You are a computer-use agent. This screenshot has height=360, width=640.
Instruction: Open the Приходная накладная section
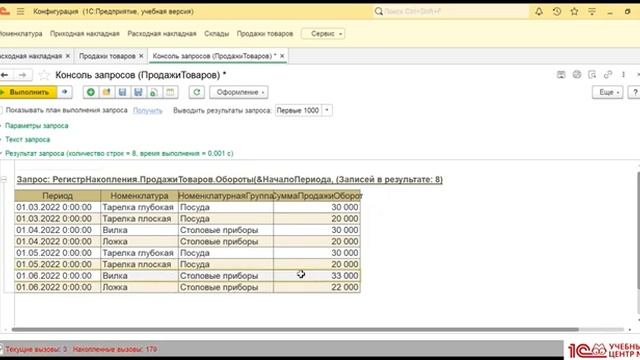(85, 34)
